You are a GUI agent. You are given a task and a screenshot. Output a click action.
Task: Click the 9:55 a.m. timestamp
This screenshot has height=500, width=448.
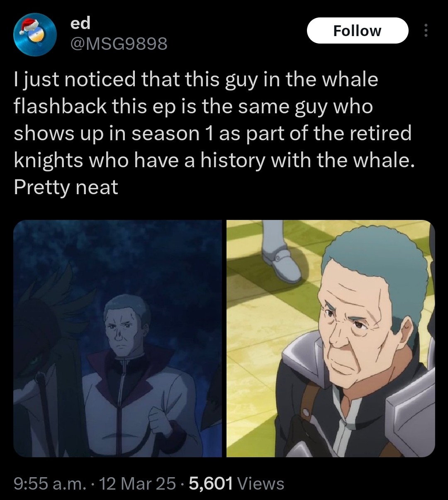48,484
